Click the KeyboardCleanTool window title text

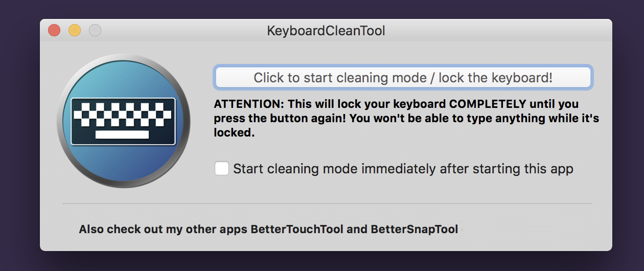(326, 31)
